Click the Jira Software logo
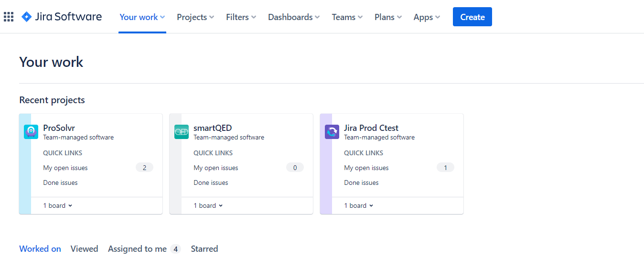This screenshot has height=257, width=644. [62, 17]
